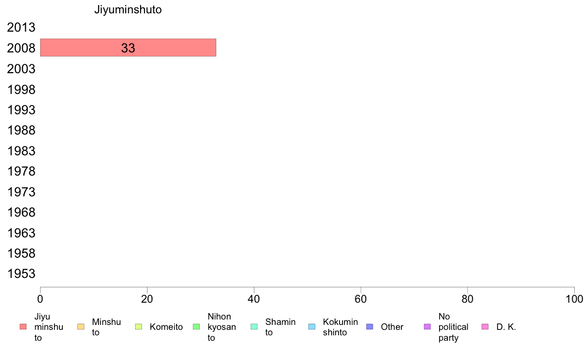Click the Kokumin shinto light-blue swatch
Image resolution: width=588 pixels, height=364 pixels.
(312, 327)
